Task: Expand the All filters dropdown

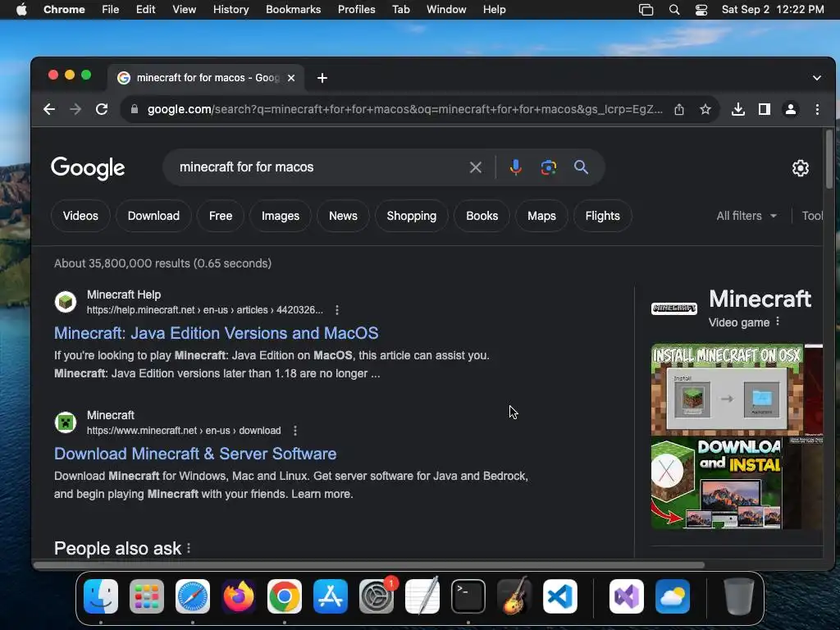Action: [x=746, y=216]
